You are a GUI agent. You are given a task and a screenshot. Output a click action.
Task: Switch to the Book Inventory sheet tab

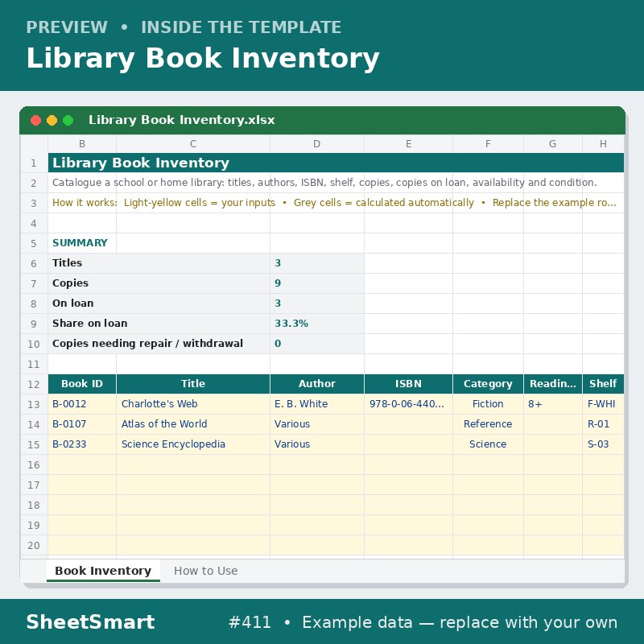(x=103, y=571)
